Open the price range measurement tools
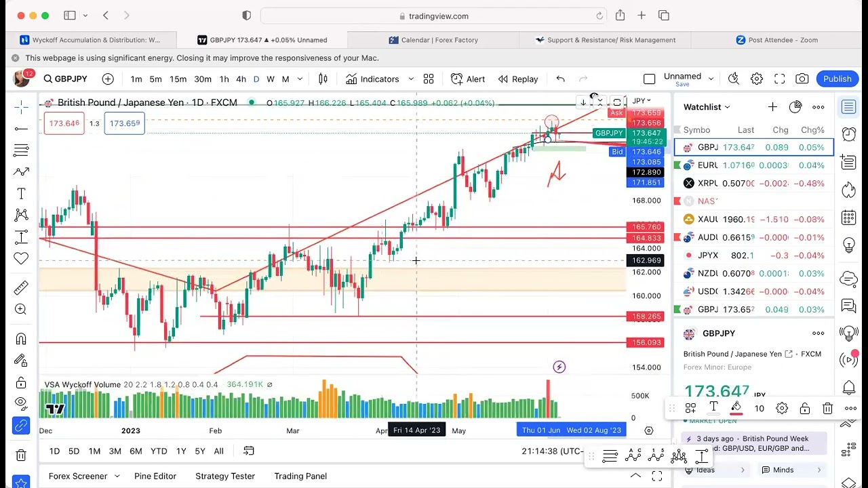The width and height of the screenshot is (868, 488). tap(21, 237)
